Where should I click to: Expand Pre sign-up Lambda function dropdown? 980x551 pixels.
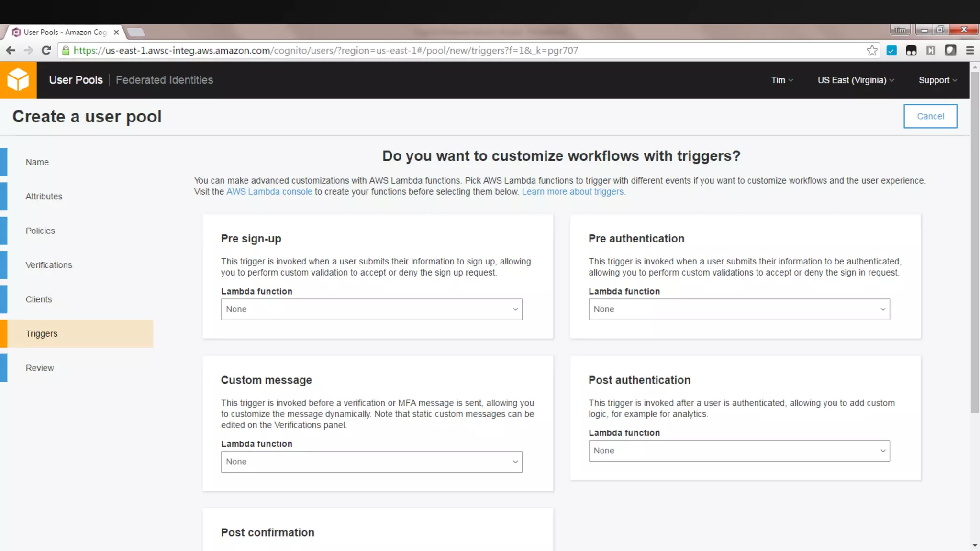click(371, 309)
